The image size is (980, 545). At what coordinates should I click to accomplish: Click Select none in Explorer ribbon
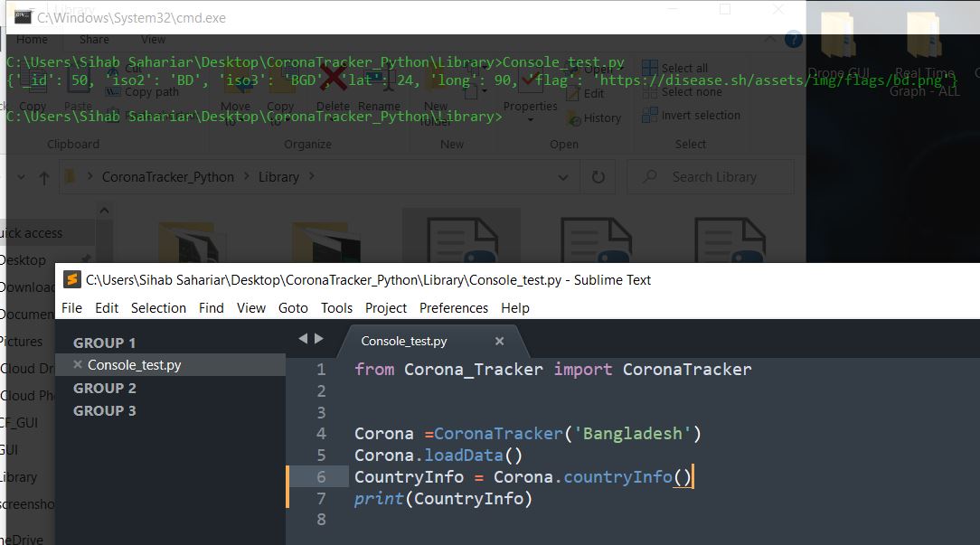683,92
